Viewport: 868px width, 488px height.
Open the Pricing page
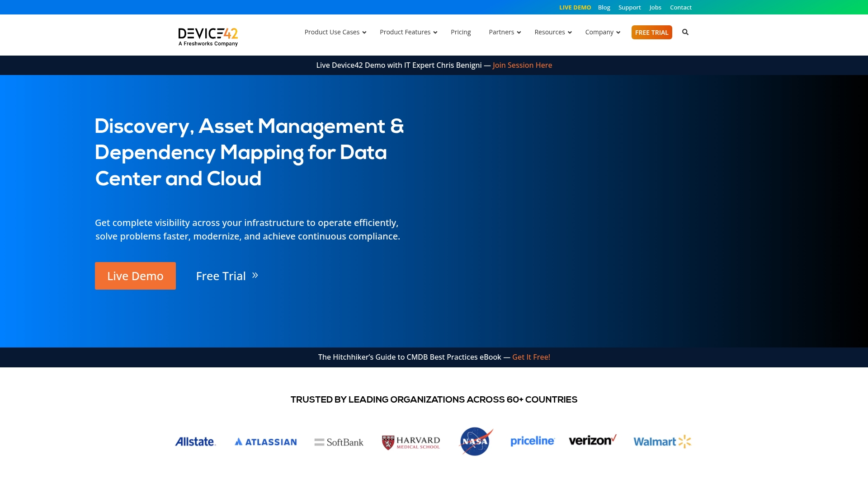click(461, 32)
